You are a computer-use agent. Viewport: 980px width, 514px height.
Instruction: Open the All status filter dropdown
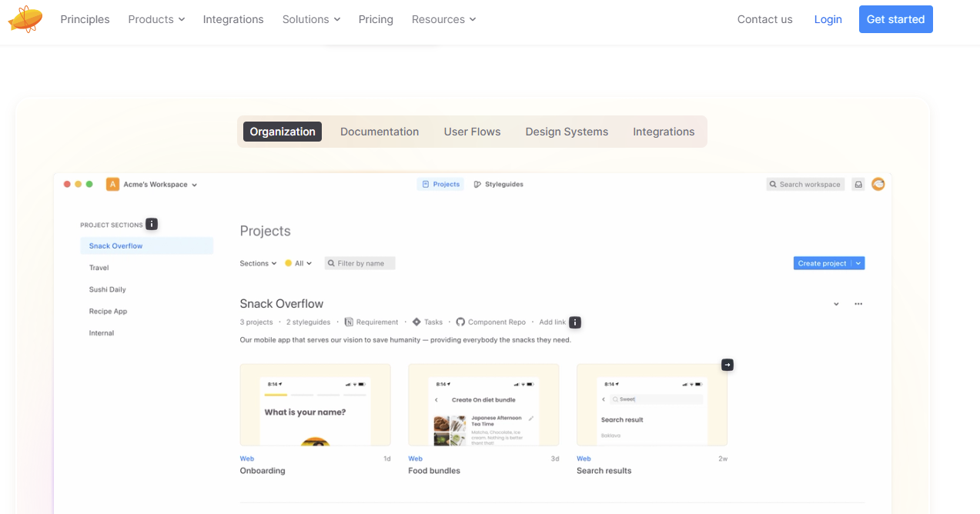[x=299, y=263]
